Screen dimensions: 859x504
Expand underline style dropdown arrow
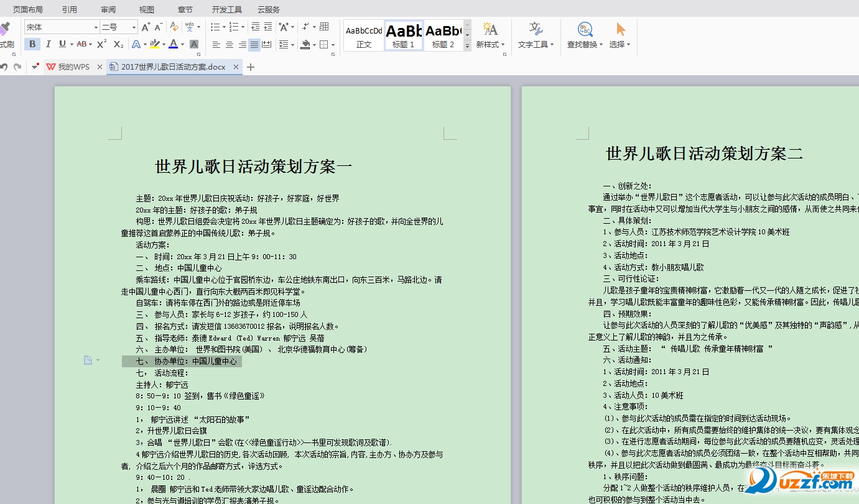(72, 45)
